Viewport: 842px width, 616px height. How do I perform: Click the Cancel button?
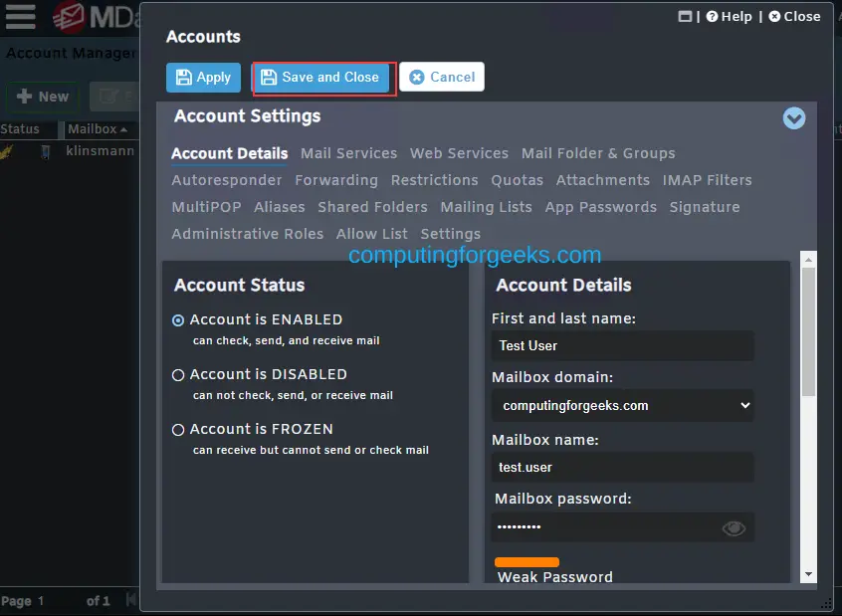pyautogui.click(x=442, y=77)
